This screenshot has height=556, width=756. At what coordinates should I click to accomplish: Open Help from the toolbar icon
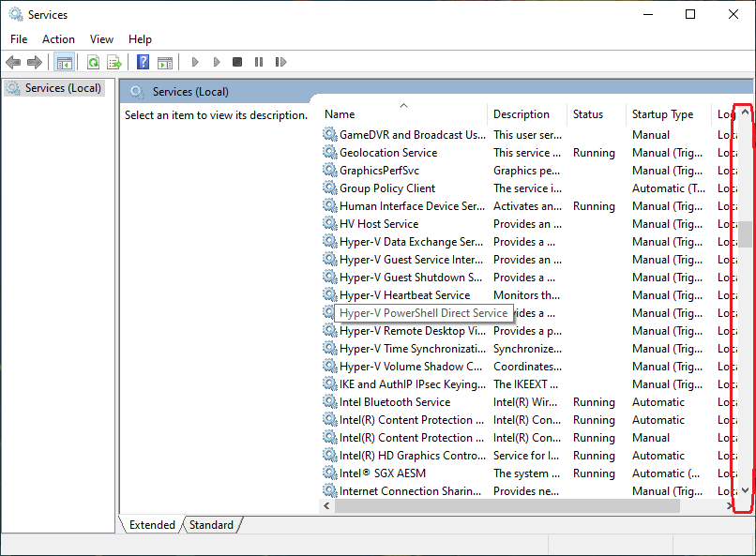[143, 62]
